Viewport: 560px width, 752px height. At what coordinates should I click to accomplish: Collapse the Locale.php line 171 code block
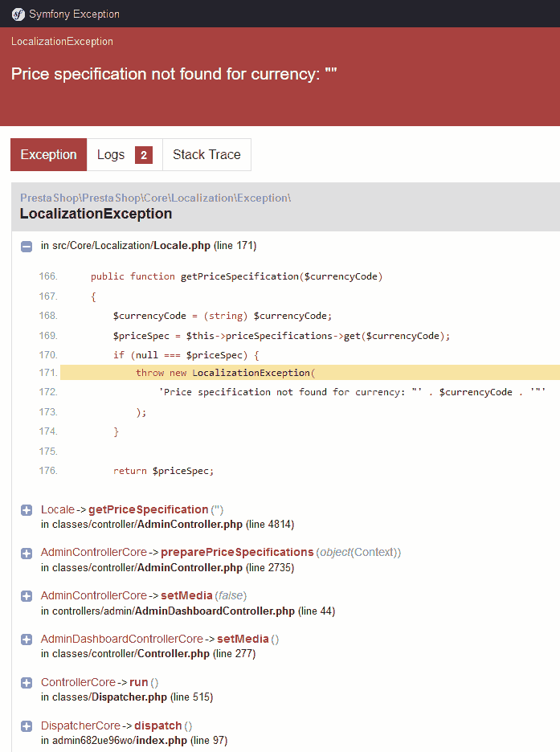pos(27,246)
